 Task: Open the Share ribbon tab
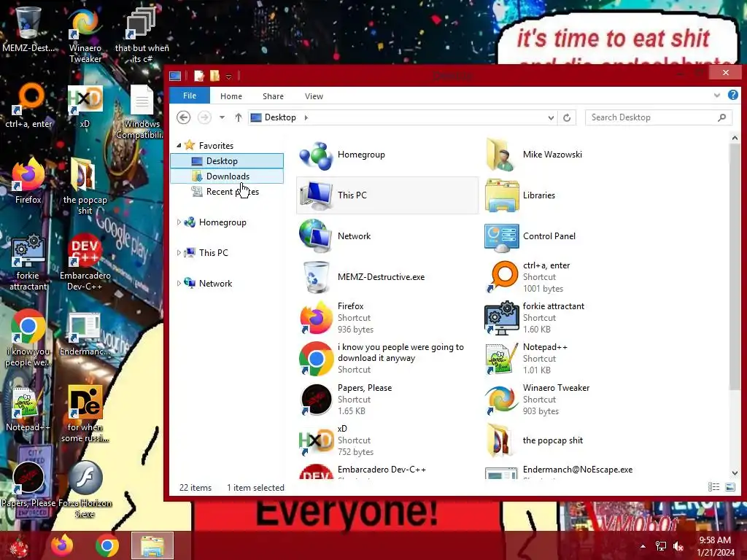pyautogui.click(x=273, y=96)
